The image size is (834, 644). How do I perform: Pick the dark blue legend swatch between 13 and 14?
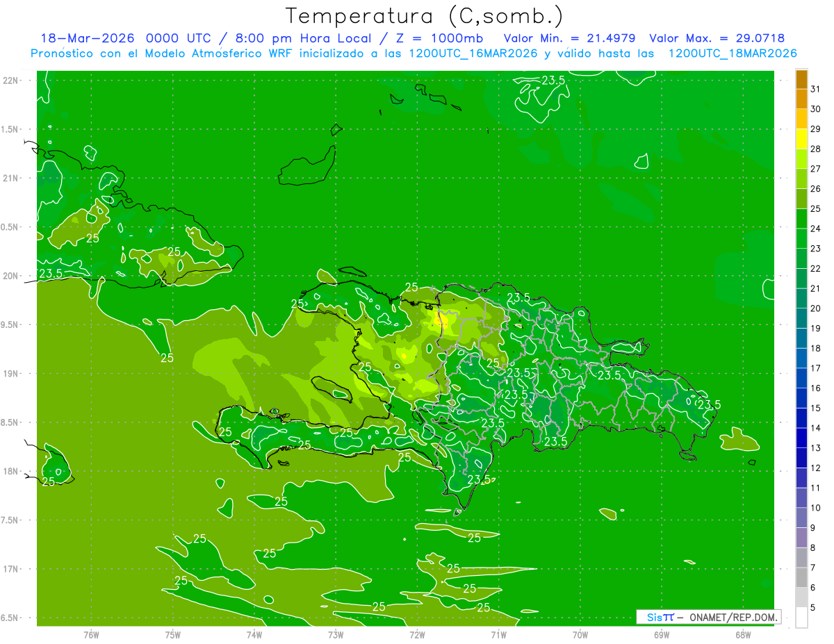tap(801, 438)
